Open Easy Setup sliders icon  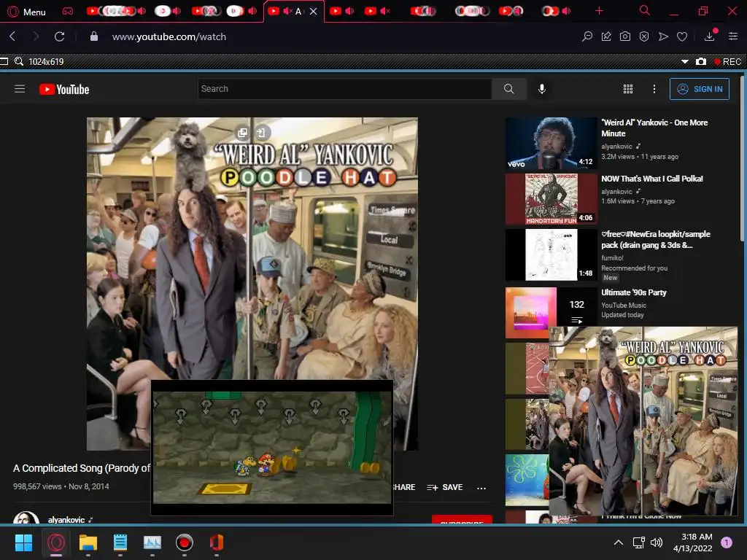[733, 36]
